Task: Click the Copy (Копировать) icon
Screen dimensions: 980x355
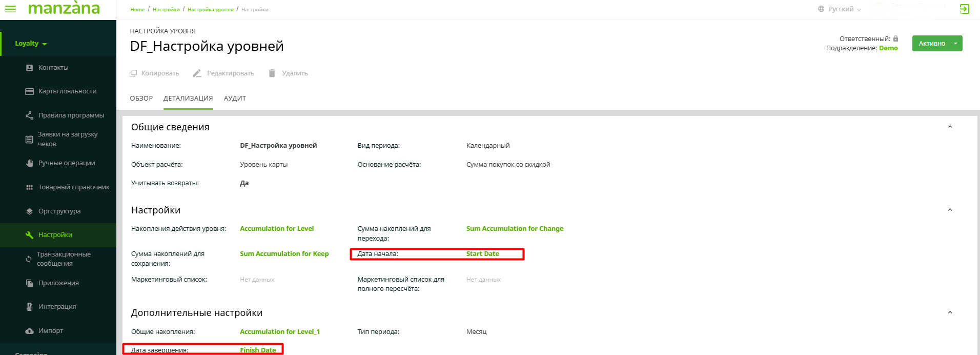Action: coord(133,73)
